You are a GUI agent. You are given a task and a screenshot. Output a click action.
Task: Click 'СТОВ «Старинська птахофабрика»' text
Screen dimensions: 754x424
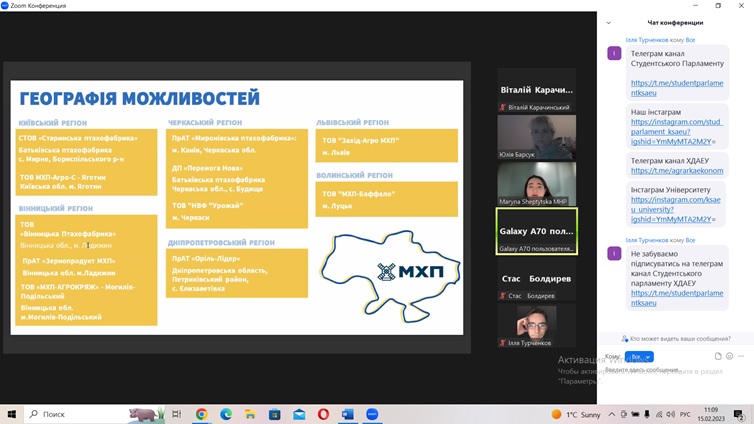(x=78, y=138)
